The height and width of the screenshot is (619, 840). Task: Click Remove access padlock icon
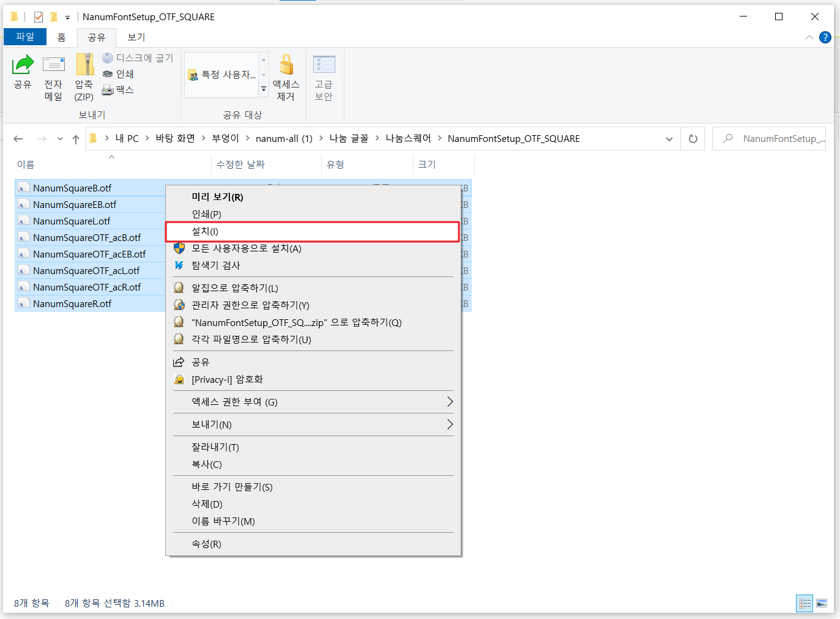pyautogui.click(x=286, y=64)
